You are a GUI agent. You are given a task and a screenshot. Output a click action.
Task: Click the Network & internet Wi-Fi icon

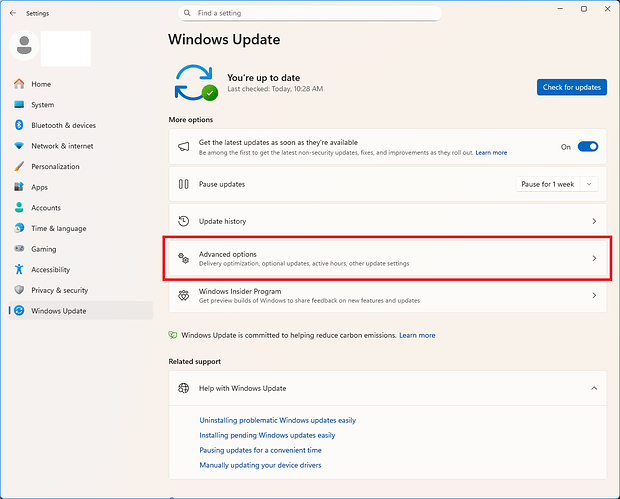[18, 146]
